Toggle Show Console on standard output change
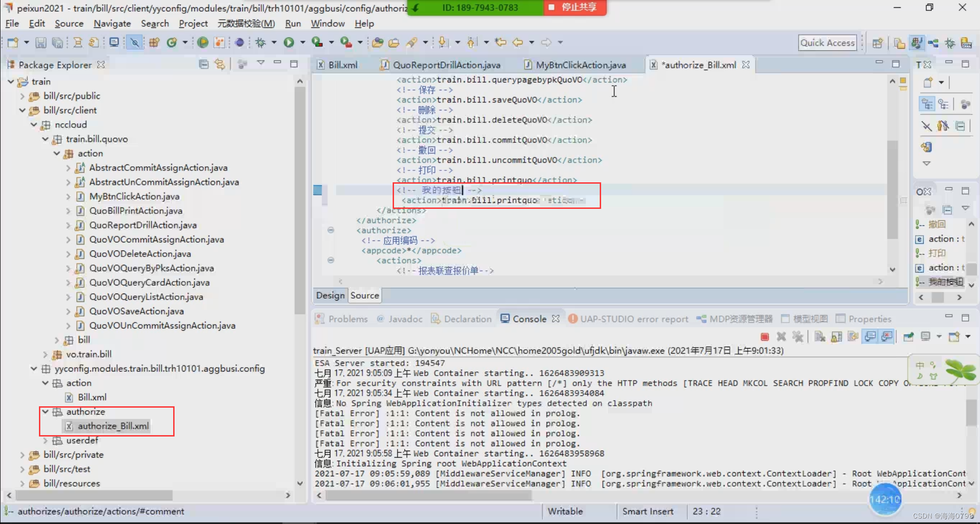Viewport: 980px width, 524px height. click(x=870, y=337)
